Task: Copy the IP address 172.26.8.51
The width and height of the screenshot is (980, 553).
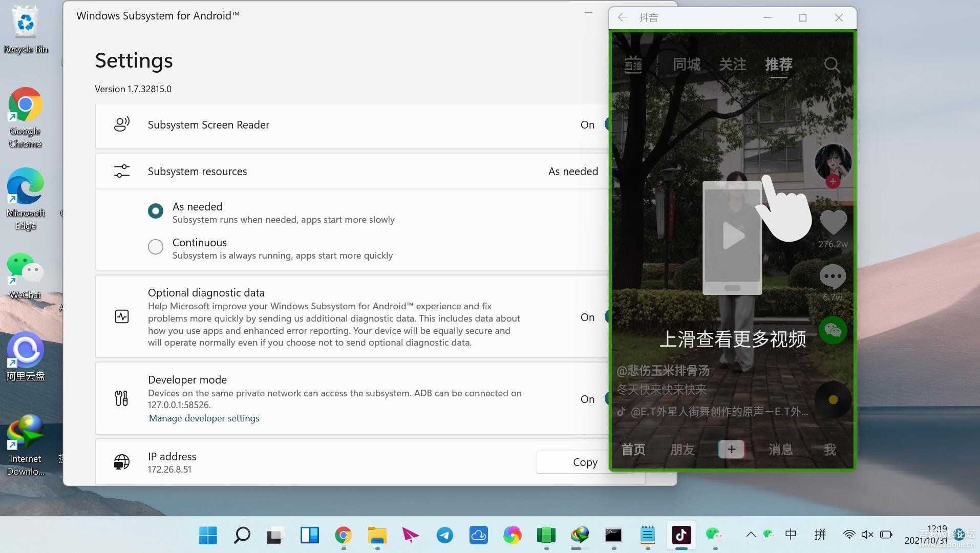Action: [x=584, y=462]
